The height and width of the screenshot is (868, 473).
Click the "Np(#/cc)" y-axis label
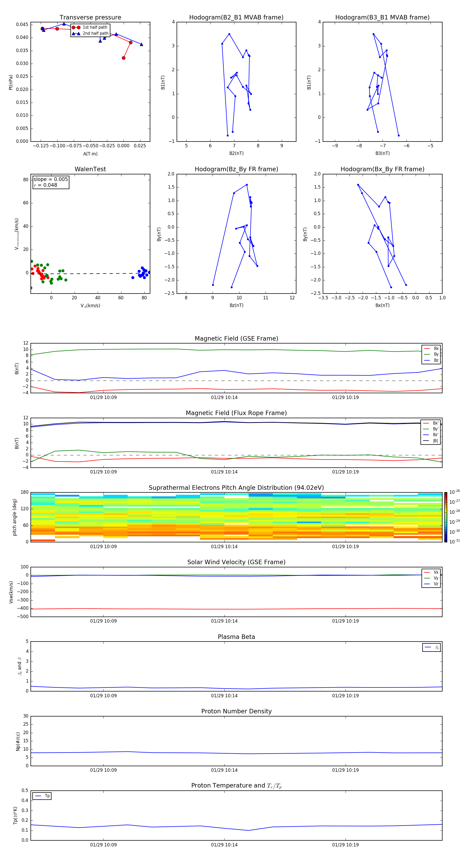pyautogui.click(x=18, y=741)
